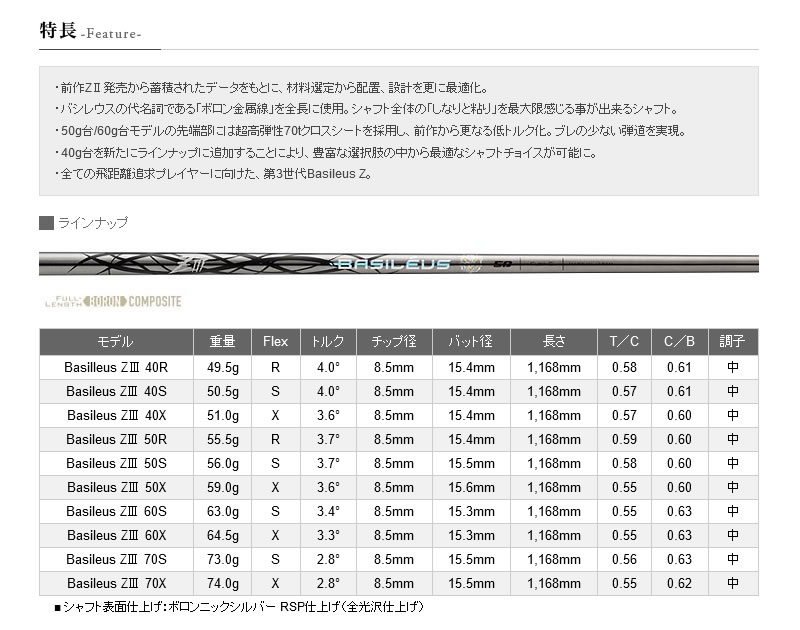This screenshot has width=800, height=630.
Task: Click the ラインナップ section label
Action: [93, 223]
